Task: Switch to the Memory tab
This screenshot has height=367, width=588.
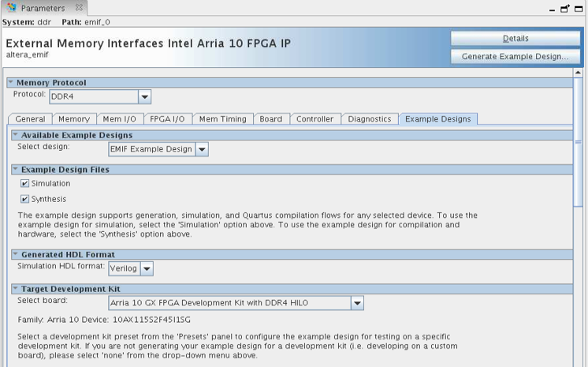Action: [74, 119]
